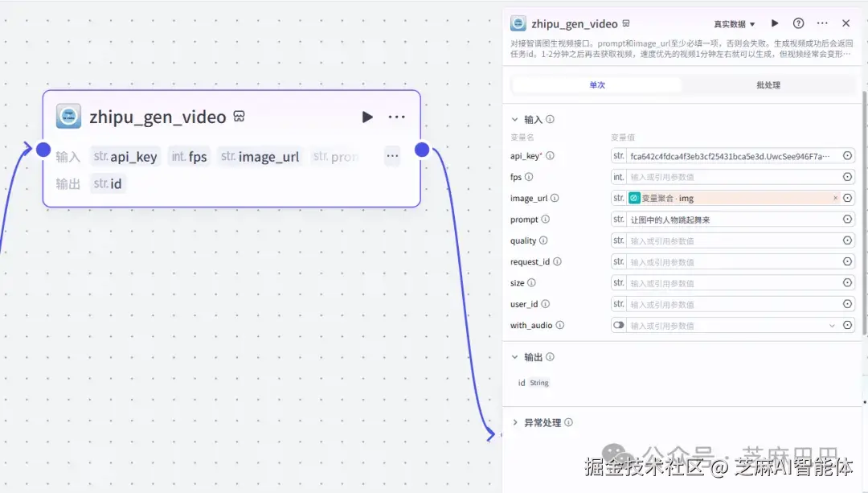Click the info icon next to fps
868x493 pixels.
tap(529, 177)
